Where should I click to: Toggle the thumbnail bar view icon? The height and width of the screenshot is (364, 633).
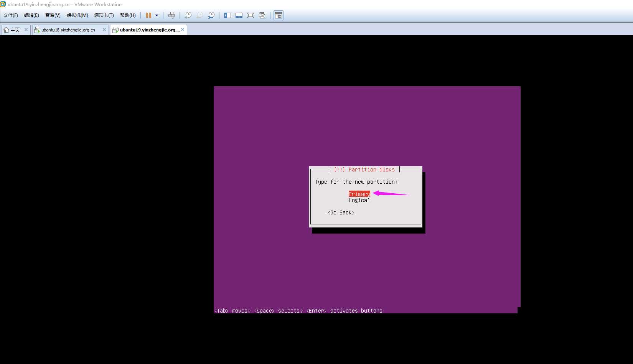coord(239,15)
